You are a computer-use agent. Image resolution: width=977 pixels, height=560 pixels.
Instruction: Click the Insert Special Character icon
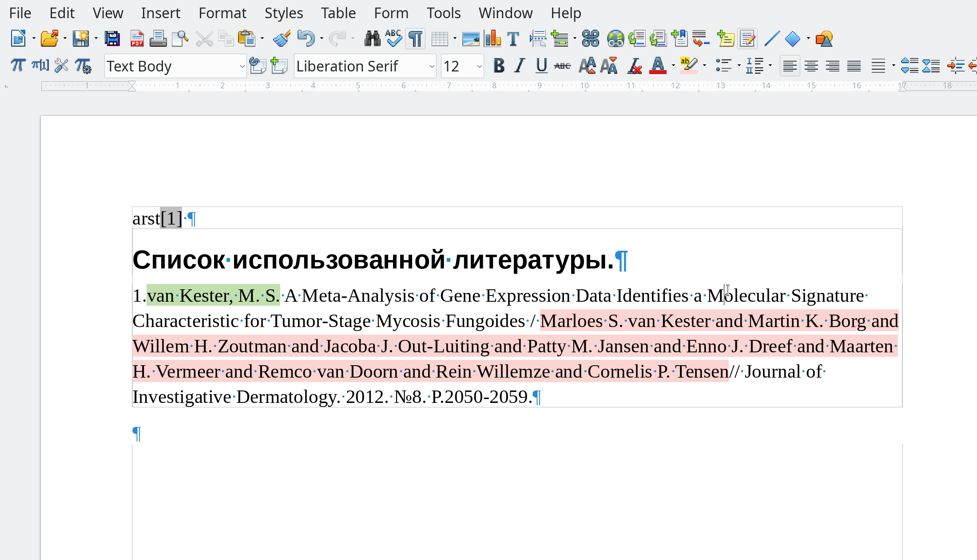point(591,39)
